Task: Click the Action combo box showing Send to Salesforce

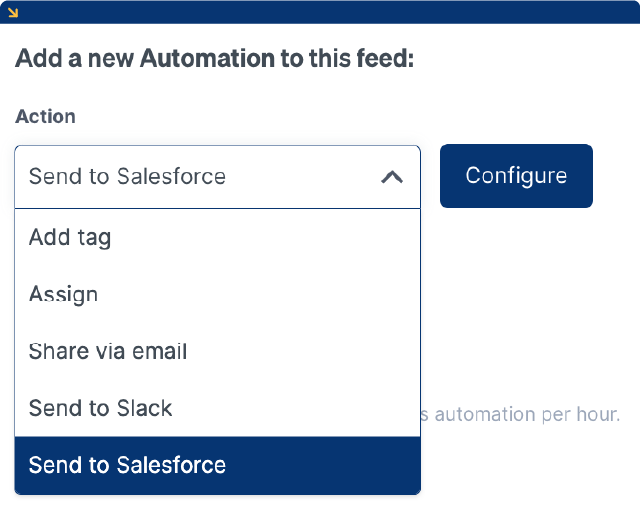Action: 200,177
